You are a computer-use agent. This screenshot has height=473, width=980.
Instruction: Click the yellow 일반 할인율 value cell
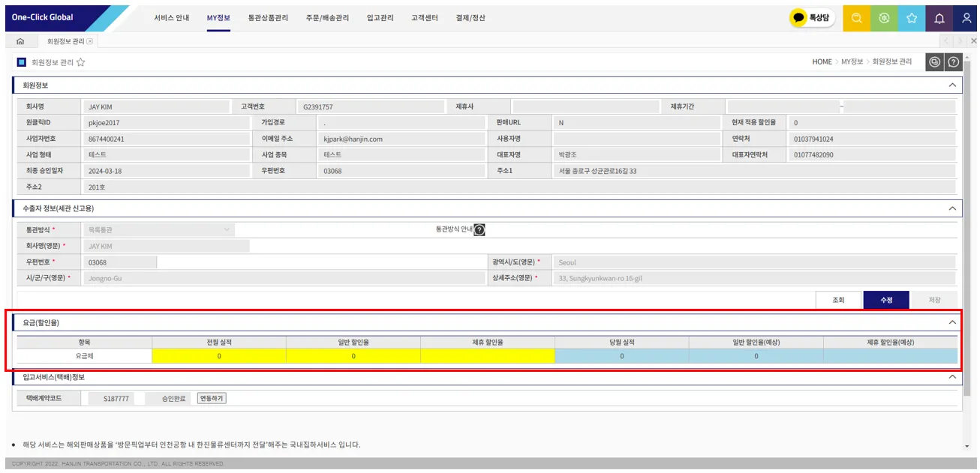tap(353, 356)
